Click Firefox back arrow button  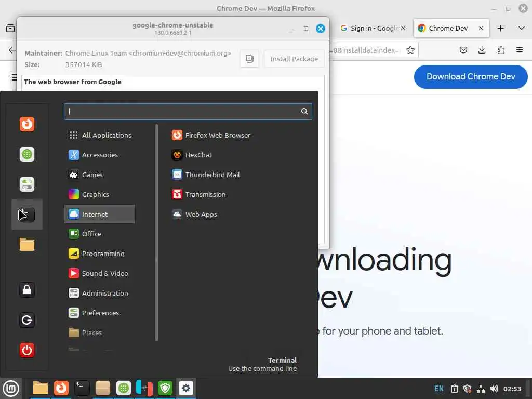pos(11,50)
